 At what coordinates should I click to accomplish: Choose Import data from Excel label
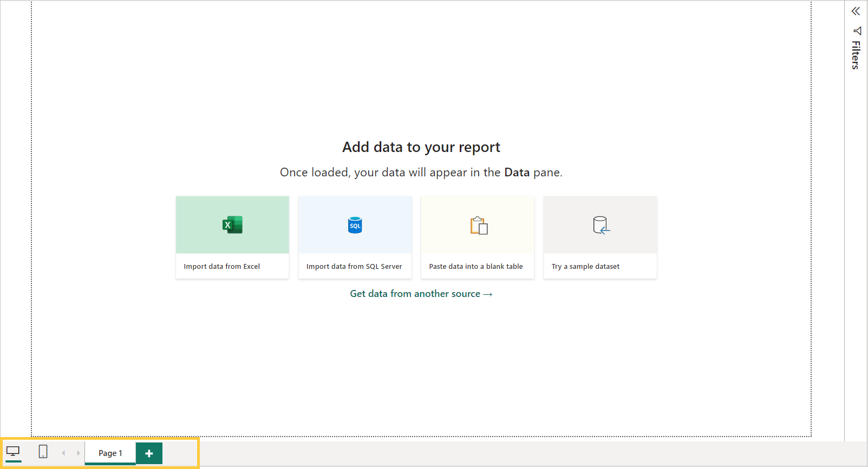(x=221, y=266)
